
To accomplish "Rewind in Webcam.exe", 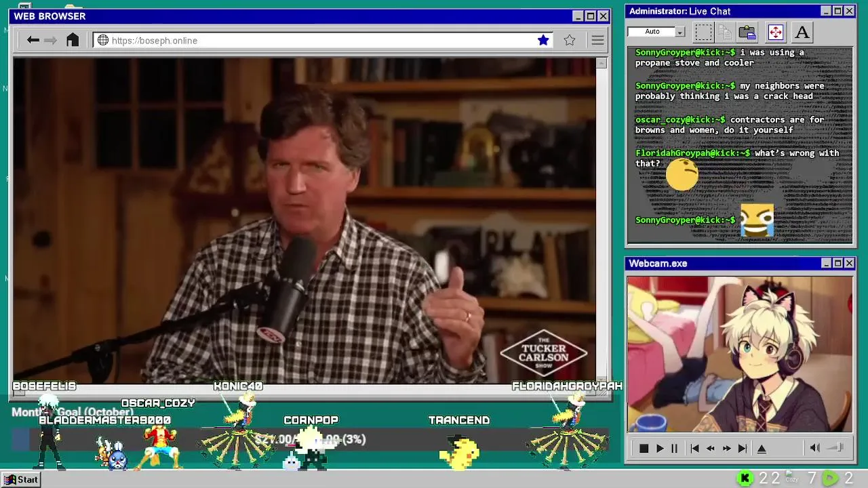I will (711, 448).
